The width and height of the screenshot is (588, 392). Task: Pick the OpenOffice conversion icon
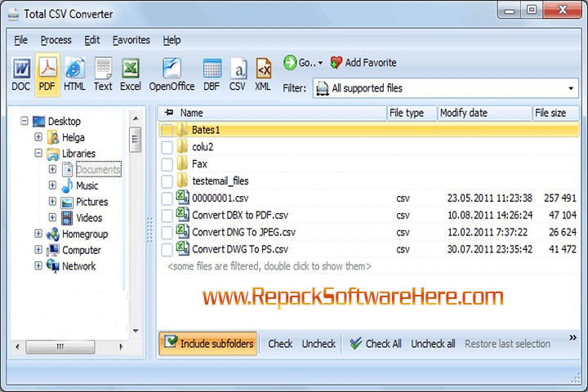(x=171, y=69)
